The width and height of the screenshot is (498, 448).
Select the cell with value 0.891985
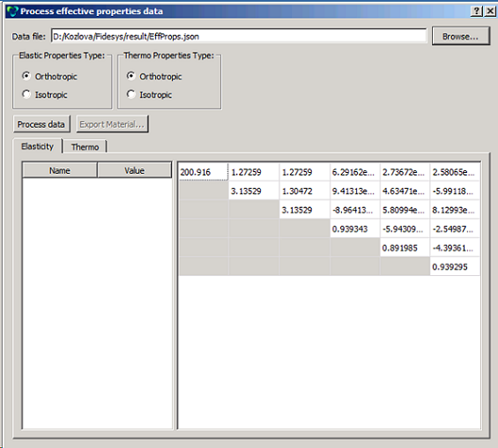(x=405, y=248)
